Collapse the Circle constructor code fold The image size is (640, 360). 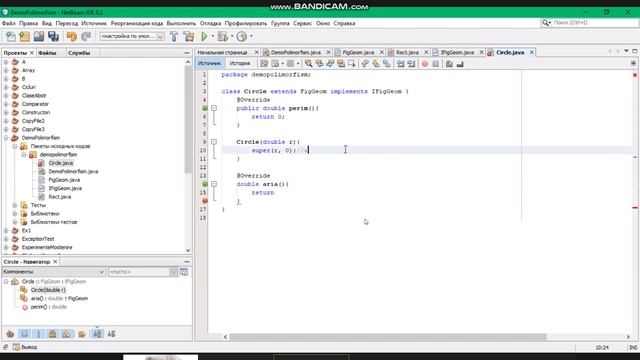pyautogui.click(x=214, y=142)
